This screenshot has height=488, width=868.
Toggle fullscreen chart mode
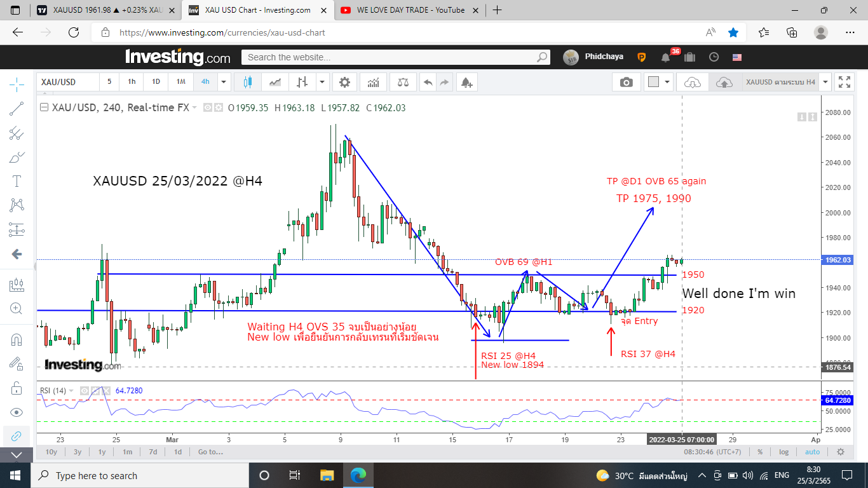pos(844,82)
